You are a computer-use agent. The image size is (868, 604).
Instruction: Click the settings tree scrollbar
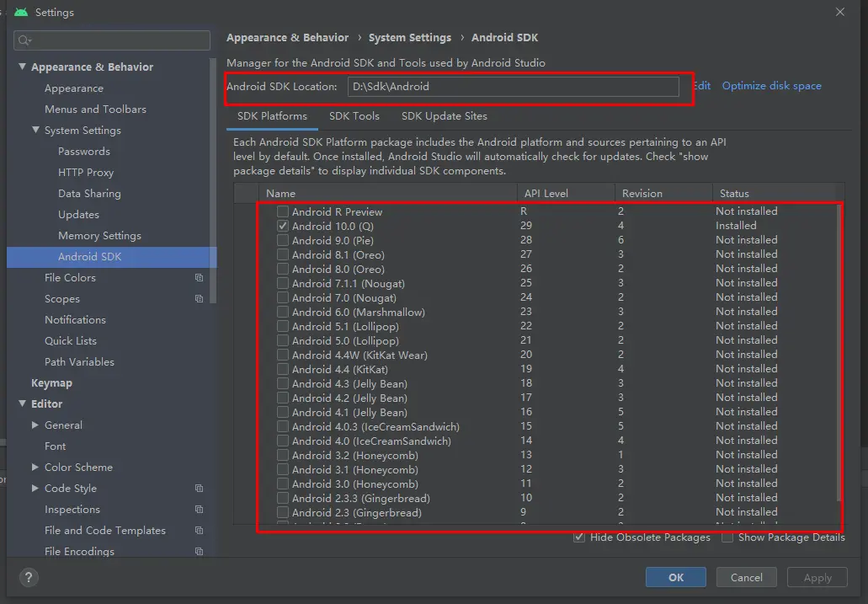pos(212,180)
